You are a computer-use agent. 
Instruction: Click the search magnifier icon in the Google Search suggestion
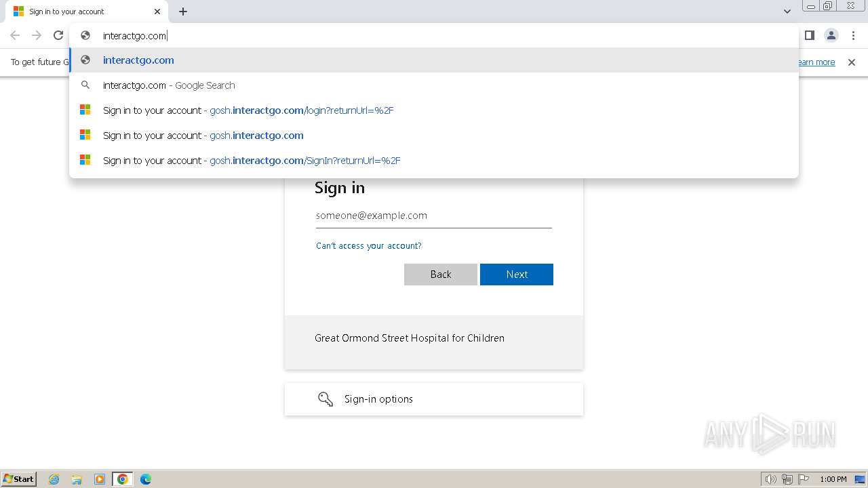[85, 85]
